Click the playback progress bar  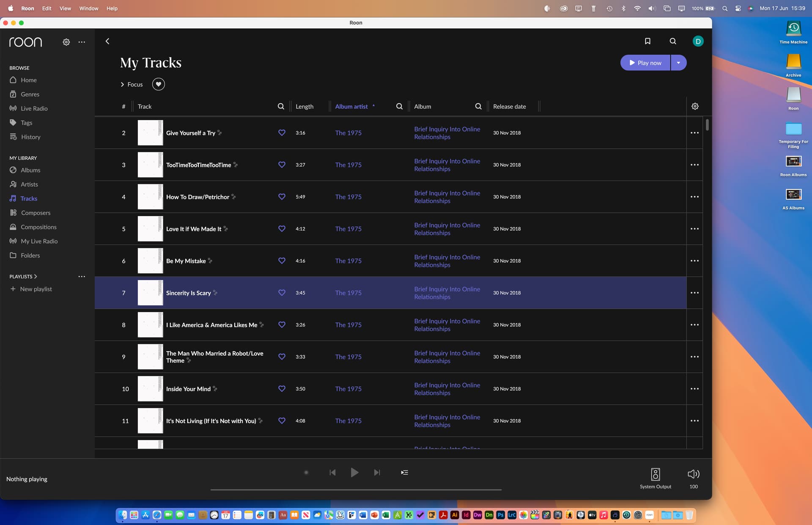pyautogui.click(x=356, y=489)
